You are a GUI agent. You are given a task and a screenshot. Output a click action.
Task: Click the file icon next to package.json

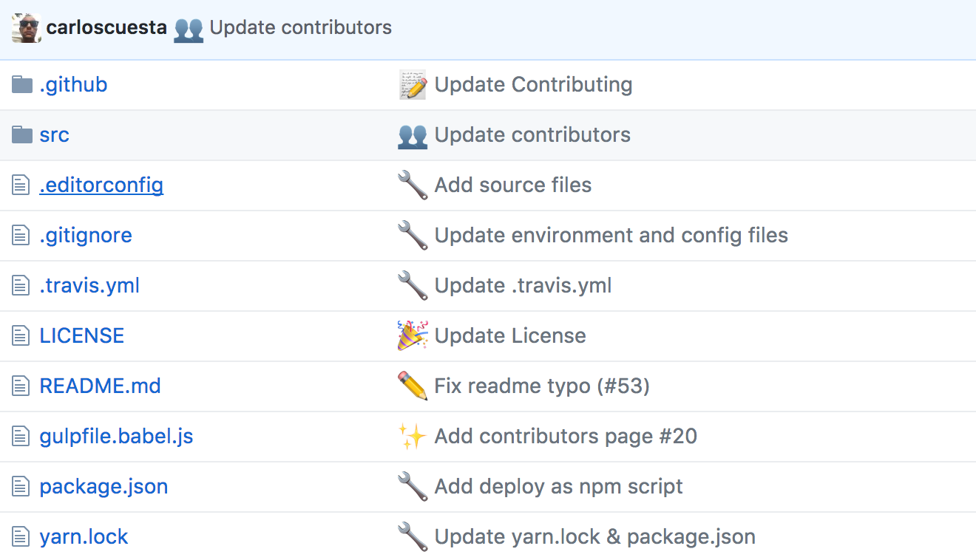tap(19, 486)
